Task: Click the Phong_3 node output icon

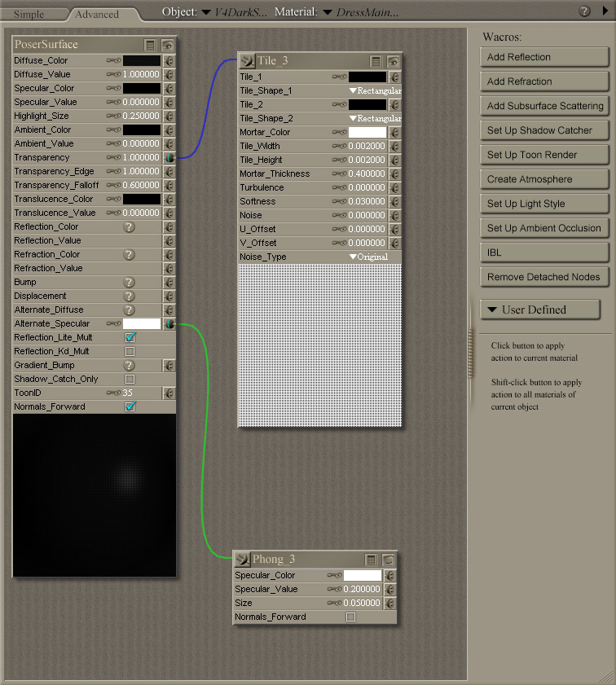Action: pos(243,560)
